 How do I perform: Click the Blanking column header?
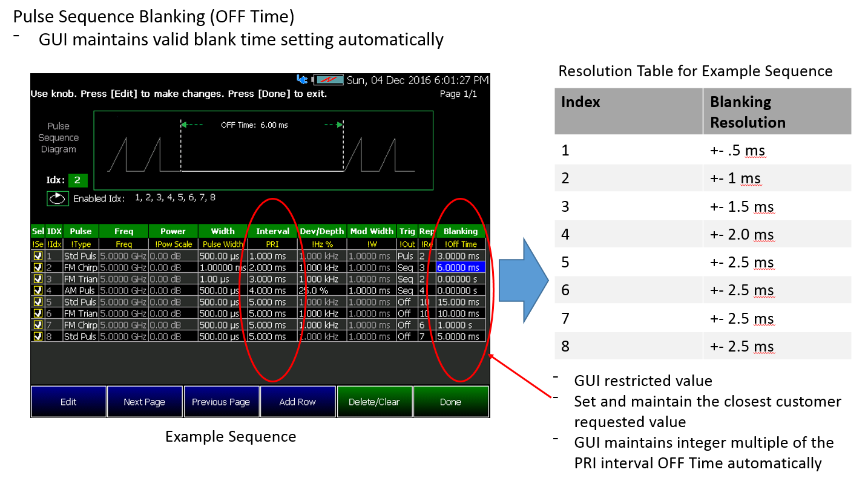click(461, 231)
